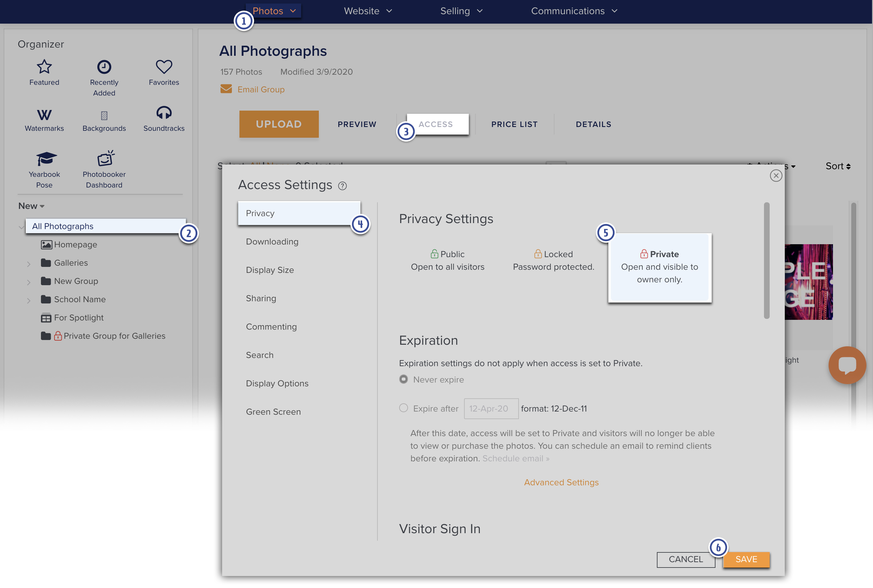Click the Email Group envelope icon
The image size is (873, 588).
point(226,89)
